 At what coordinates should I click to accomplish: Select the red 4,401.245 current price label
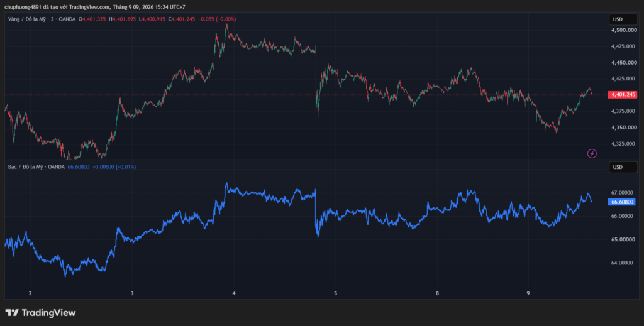(622, 95)
